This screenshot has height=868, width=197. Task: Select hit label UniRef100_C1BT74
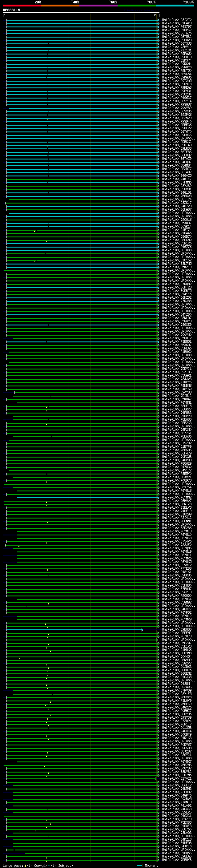177,230
